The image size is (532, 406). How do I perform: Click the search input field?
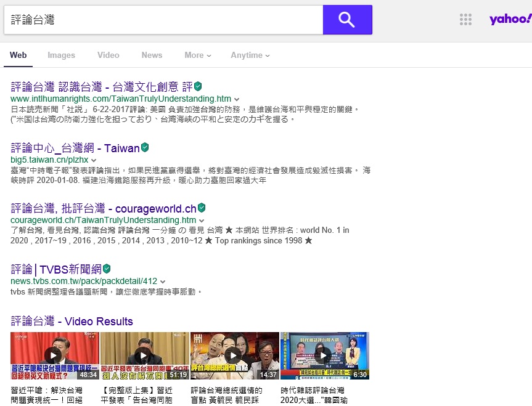click(163, 20)
